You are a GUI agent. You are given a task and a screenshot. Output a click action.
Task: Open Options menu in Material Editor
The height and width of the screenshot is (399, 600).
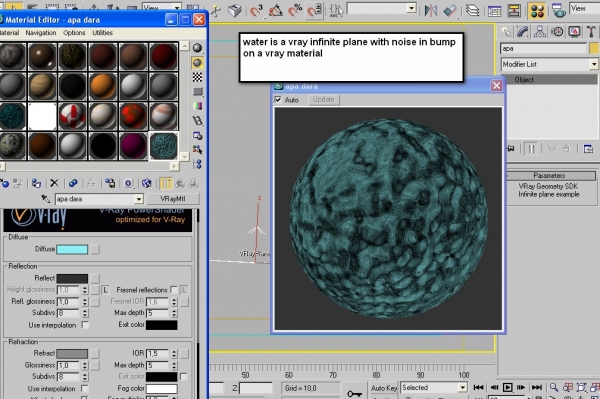[x=74, y=33]
